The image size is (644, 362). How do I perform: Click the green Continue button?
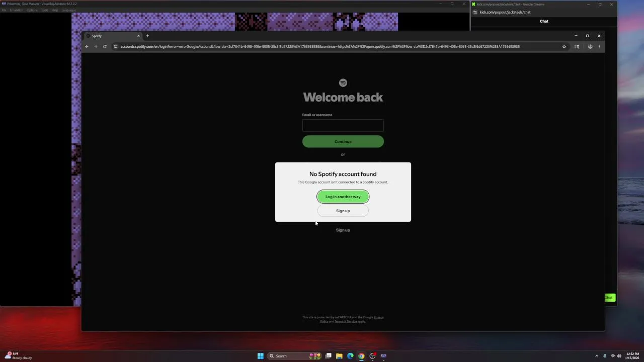tap(343, 141)
